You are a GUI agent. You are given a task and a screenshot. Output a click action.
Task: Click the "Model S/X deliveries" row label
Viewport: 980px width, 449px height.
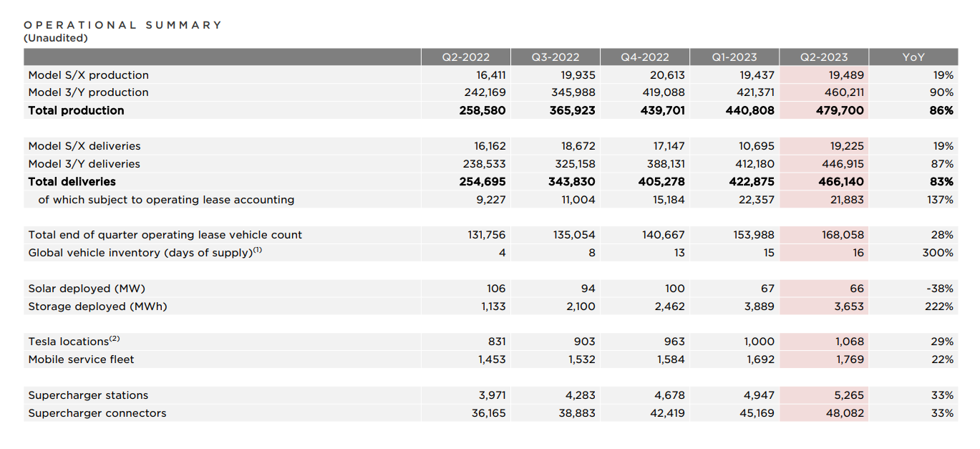pyautogui.click(x=84, y=146)
